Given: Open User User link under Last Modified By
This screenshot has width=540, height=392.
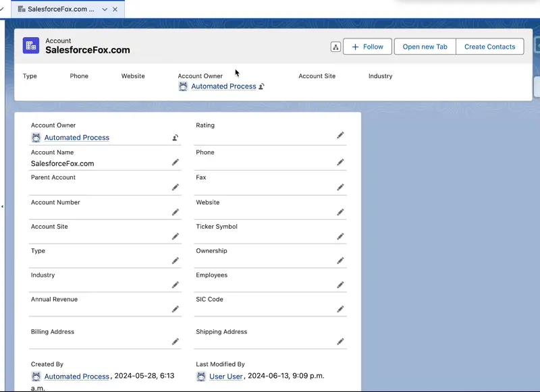Looking at the screenshot, I should coord(226,376).
